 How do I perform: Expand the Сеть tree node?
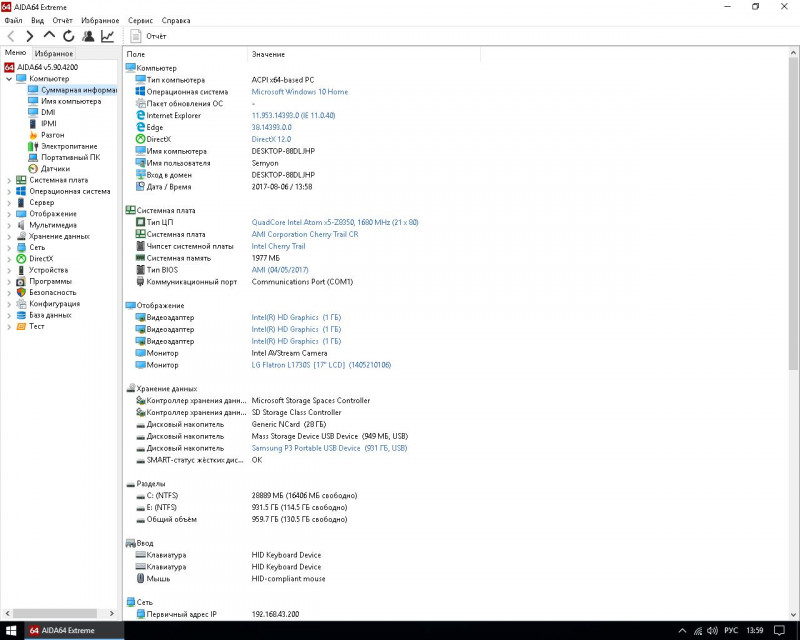[9, 248]
